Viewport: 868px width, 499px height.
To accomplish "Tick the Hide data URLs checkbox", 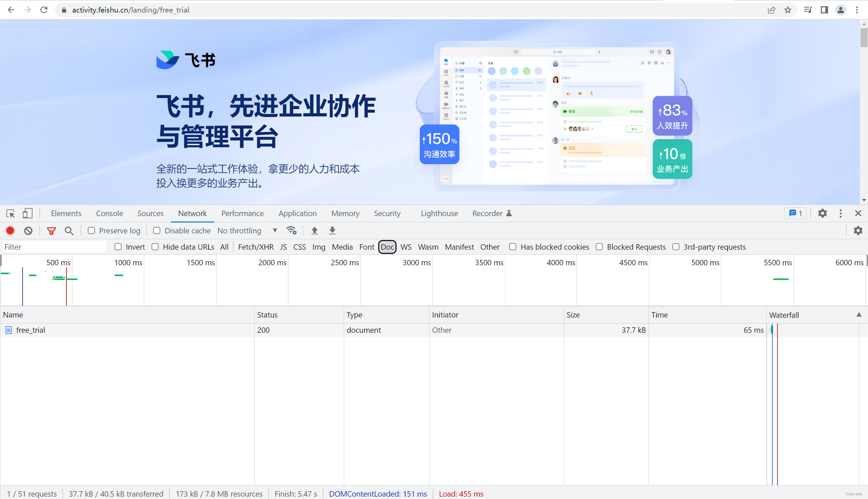I will [x=155, y=247].
